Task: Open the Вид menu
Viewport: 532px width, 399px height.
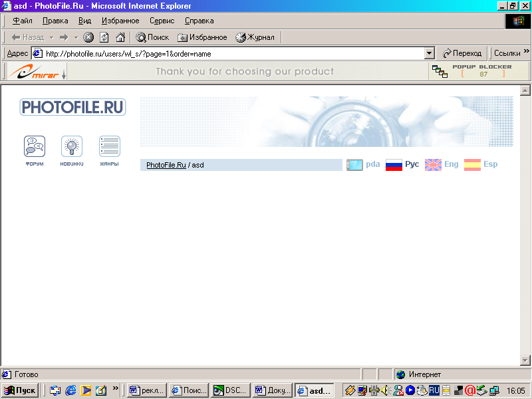Action: (84, 21)
